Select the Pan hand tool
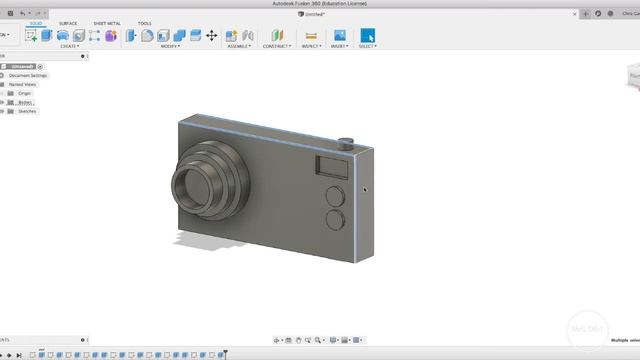 pos(298,340)
